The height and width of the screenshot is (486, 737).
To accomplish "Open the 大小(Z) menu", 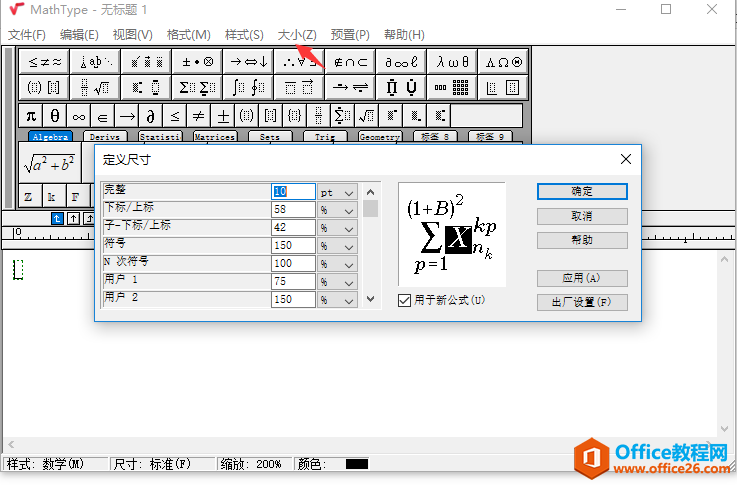I will 297,35.
